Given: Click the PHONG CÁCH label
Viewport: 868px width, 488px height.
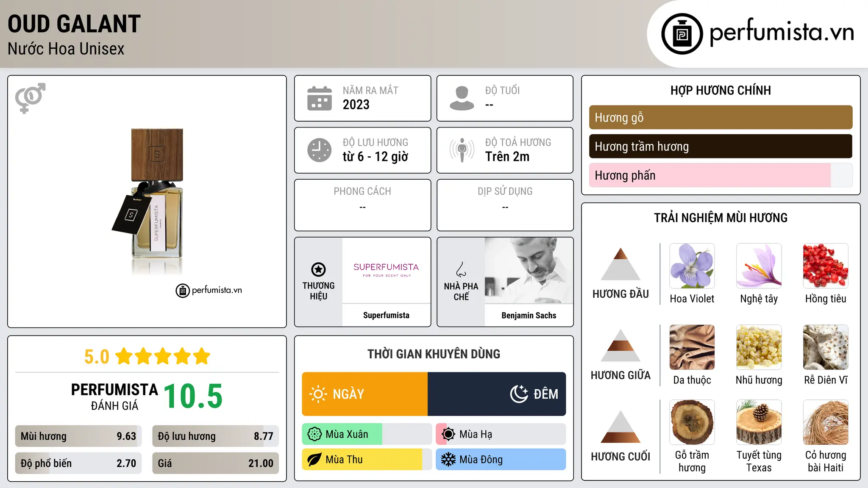Looking at the screenshot, I should click(x=362, y=191).
